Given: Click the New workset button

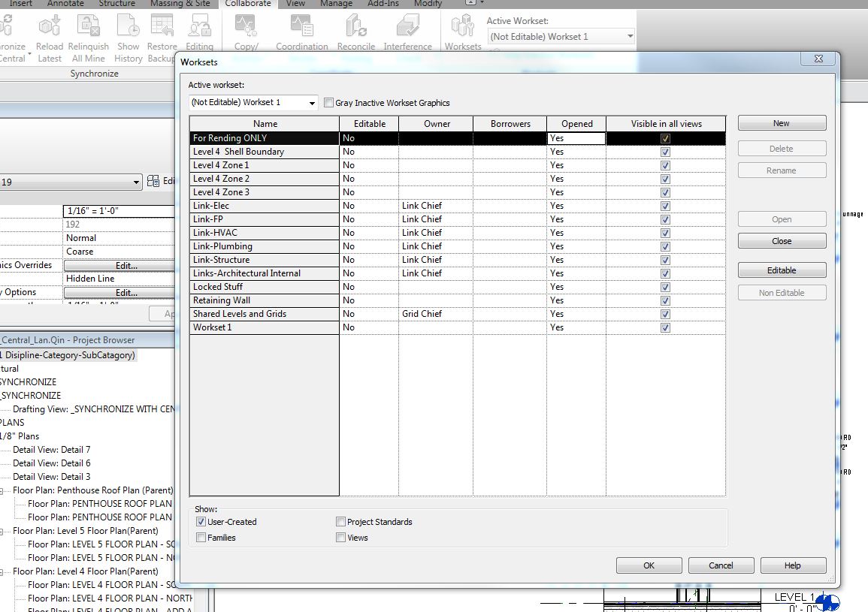Looking at the screenshot, I should [x=782, y=123].
